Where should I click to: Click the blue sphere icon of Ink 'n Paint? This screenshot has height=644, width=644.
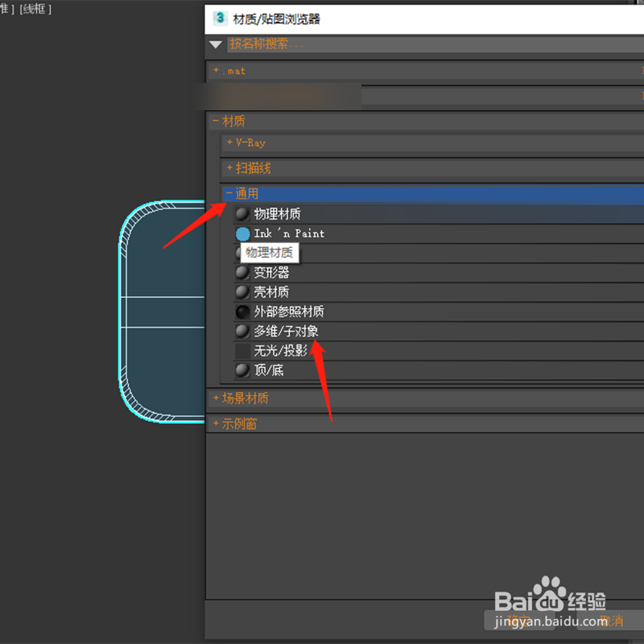243,234
